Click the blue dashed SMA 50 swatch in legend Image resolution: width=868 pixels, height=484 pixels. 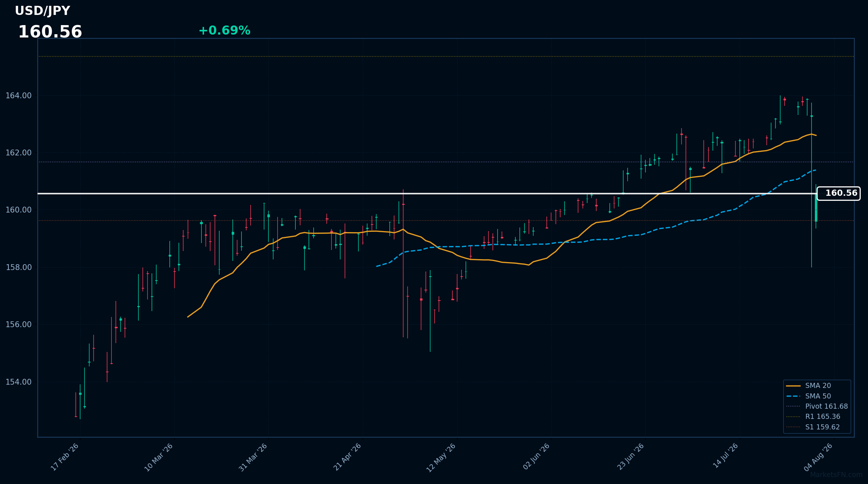[793, 396]
